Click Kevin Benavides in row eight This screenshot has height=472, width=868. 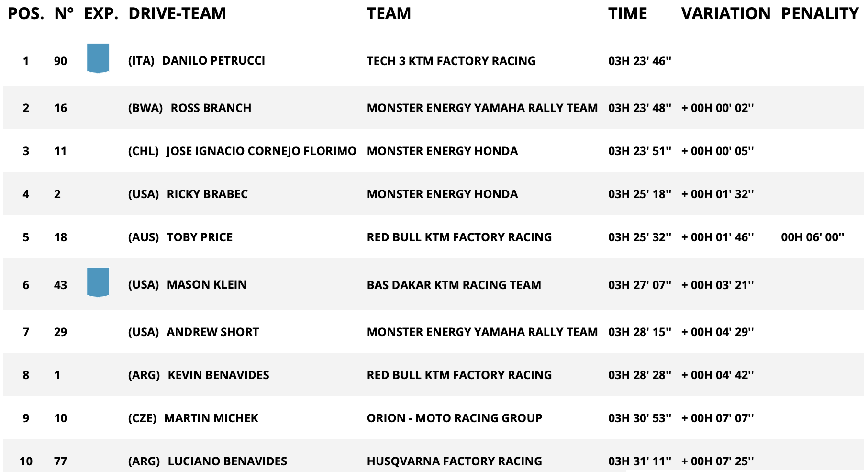click(218, 375)
